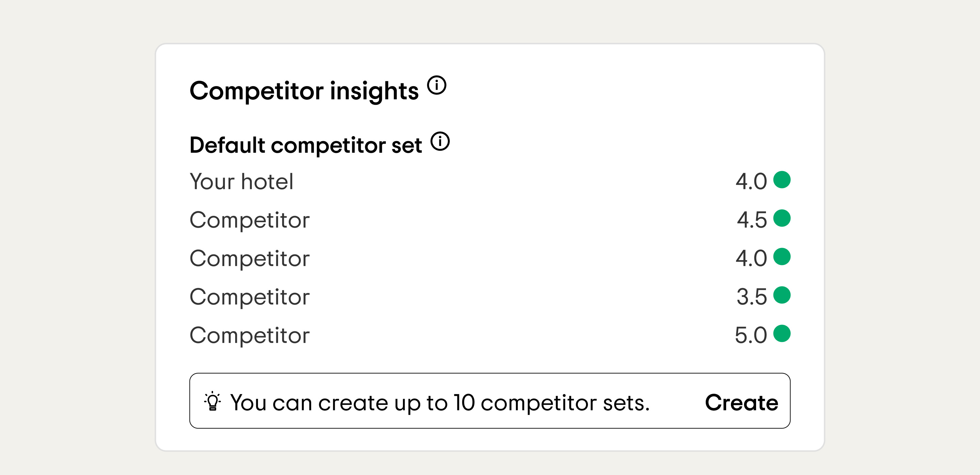The height and width of the screenshot is (475, 980).
Task: Select the Your hotel row
Action: pyautogui.click(x=242, y=182)
